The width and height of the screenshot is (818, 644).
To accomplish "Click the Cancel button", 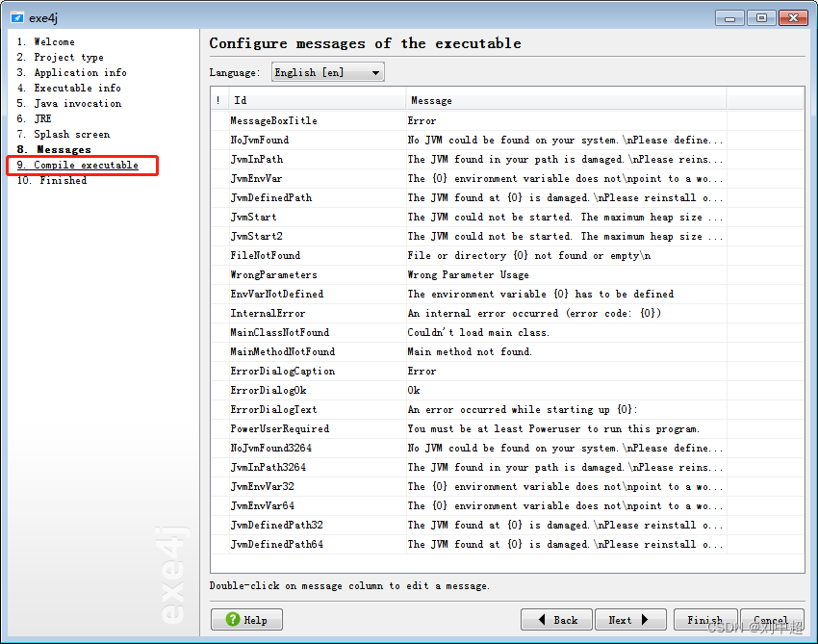I will (x=773, y=619).
